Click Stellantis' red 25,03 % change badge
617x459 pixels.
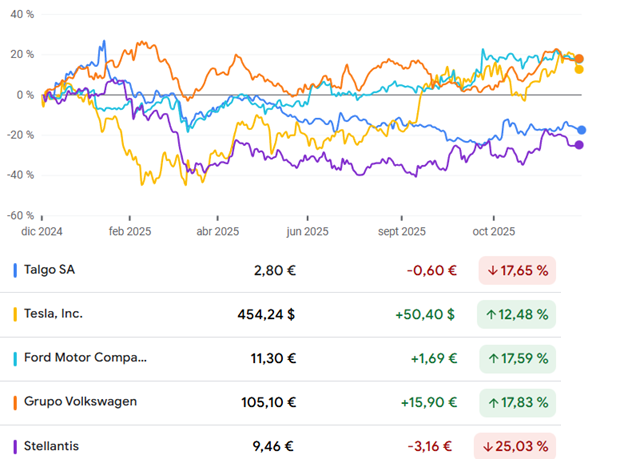click(x=518, y=446)
